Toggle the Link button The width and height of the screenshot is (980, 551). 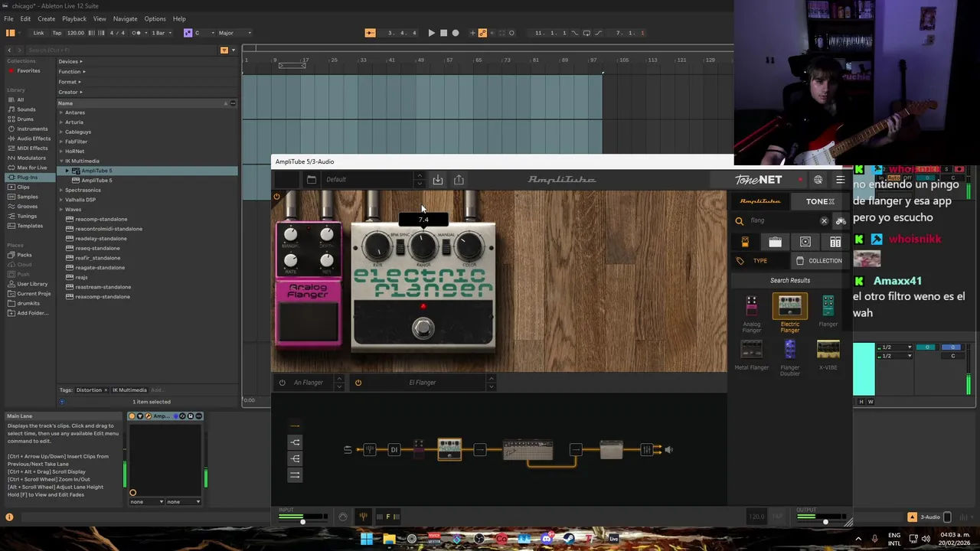point(38,33)
